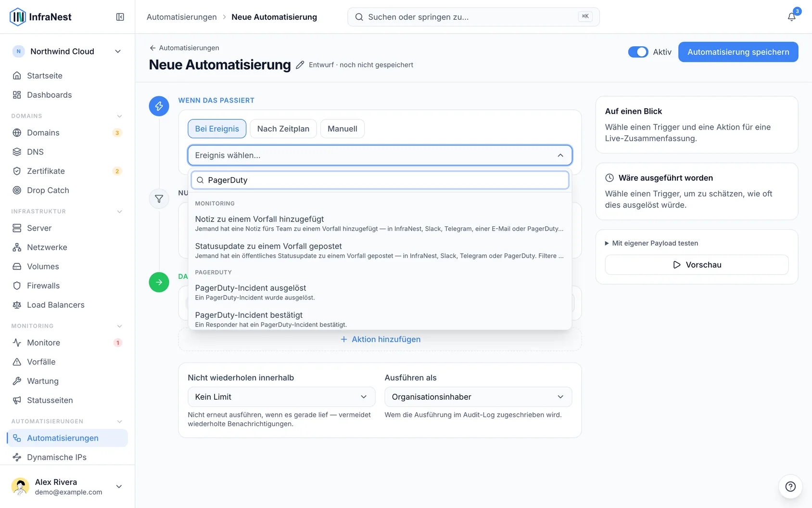Image resolution: width=812 pixels, height=508 pixels.
Task: Open the Domains sidebar item
Action: [x=67, y=132]
